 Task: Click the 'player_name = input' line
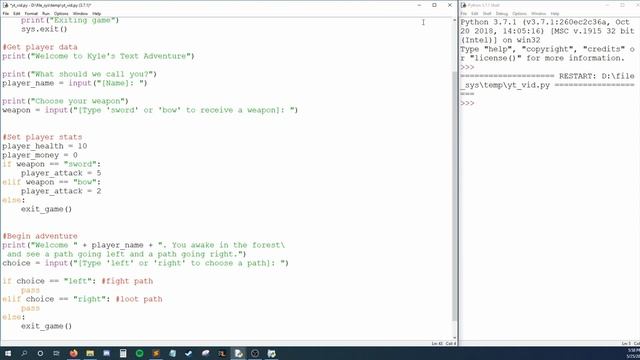(75, 83)
